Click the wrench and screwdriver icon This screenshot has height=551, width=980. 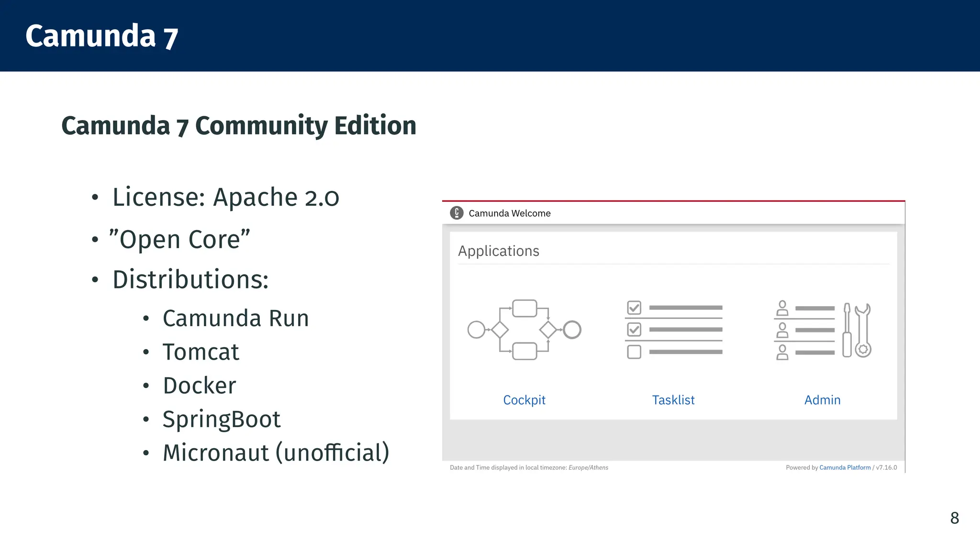pyautogui.click(x=857, y=330)
